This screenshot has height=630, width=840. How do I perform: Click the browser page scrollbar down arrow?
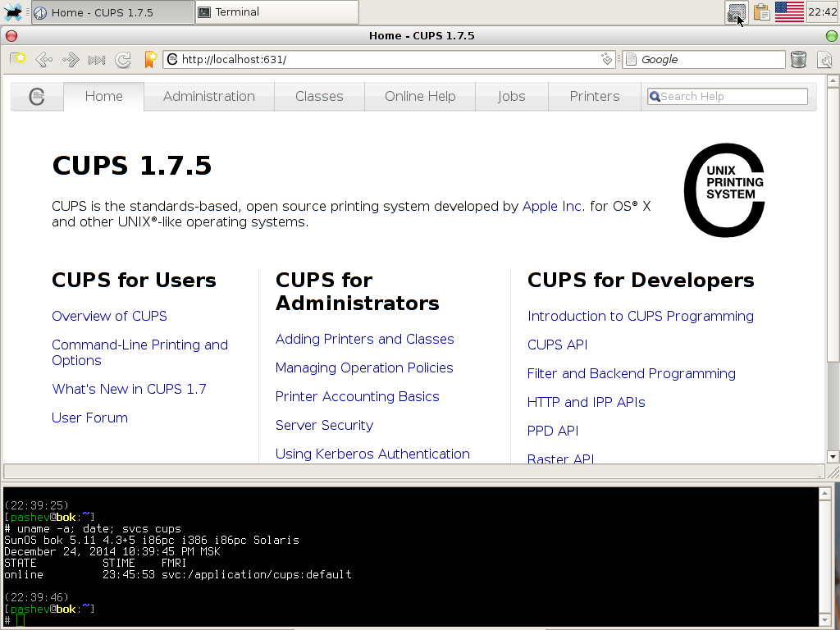click(x=833, y=457)
